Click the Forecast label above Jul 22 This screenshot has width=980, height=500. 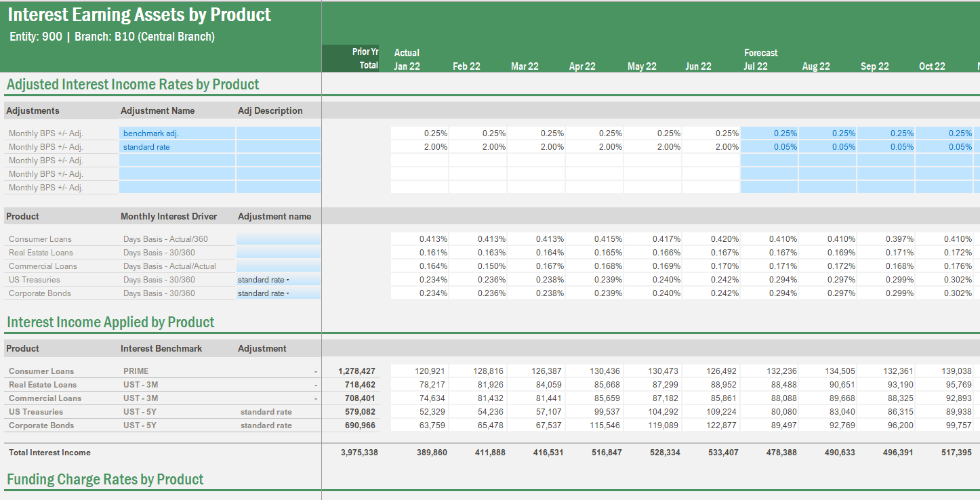click(x=760, y=52)
